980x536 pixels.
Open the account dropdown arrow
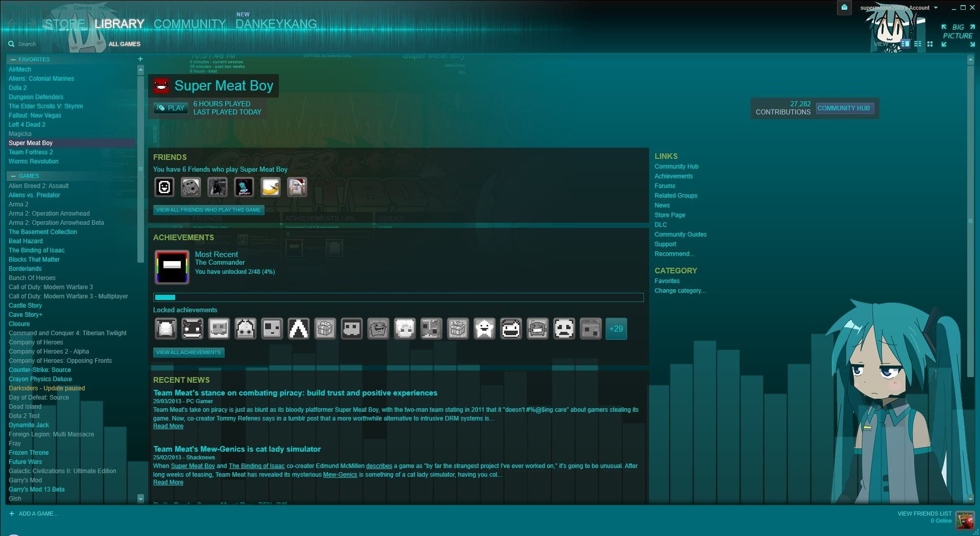936,8
